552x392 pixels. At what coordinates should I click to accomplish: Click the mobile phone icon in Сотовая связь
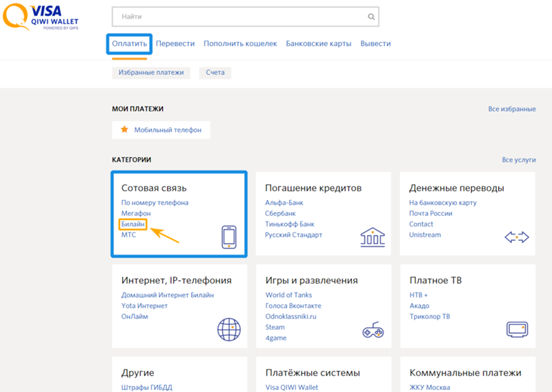point(229,237)
